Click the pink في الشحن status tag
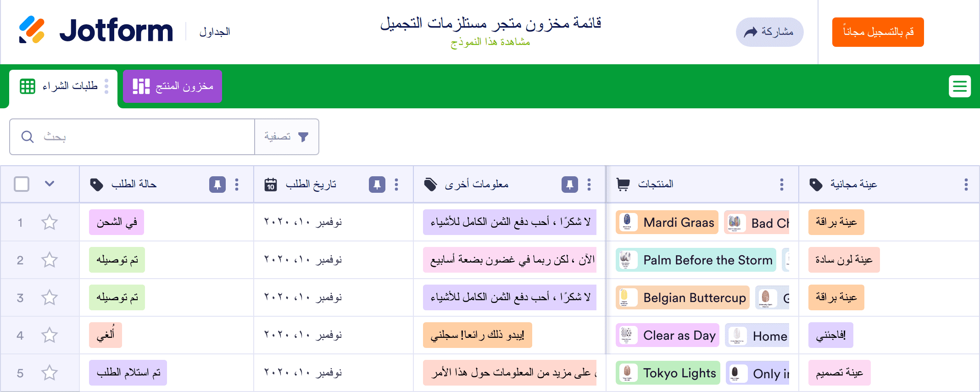980x392 pixels. pyautogui.click(x=117, y=223)
